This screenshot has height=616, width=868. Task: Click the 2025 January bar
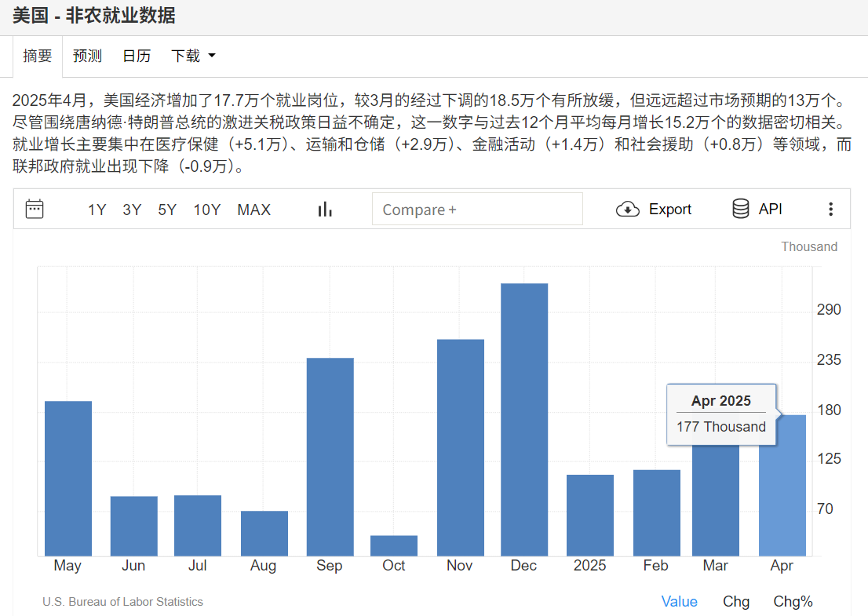[590, 516]
